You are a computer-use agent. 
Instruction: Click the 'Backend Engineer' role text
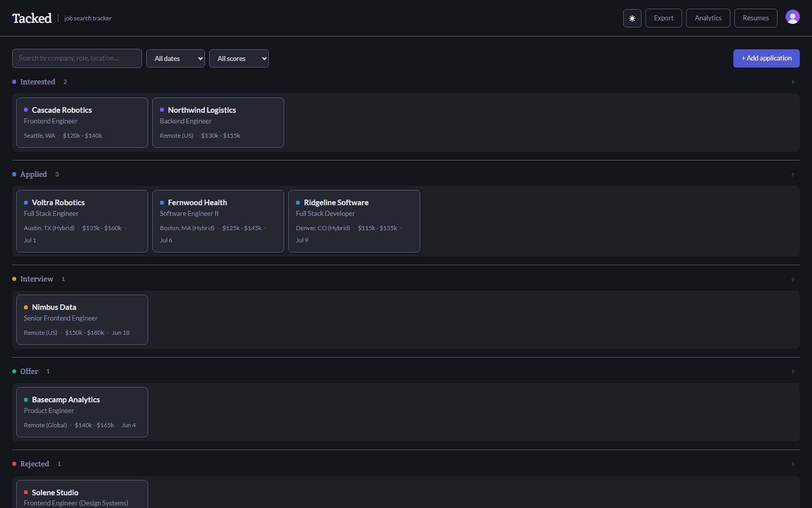point(186,121)
